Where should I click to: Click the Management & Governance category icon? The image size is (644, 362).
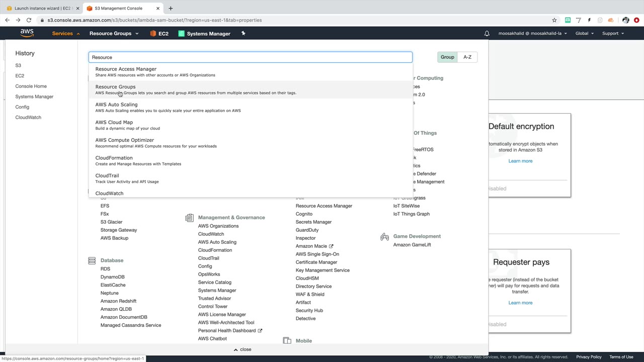[x=189, y=218]
